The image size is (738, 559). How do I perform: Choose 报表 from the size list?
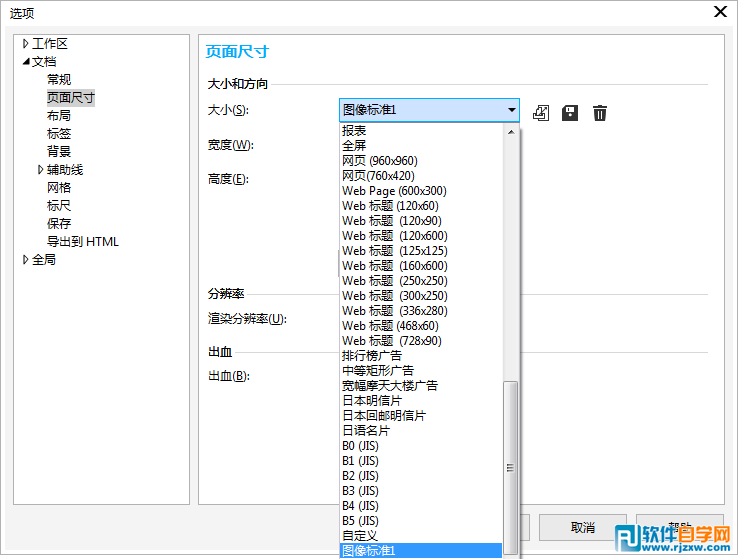[x=421, y=130]
